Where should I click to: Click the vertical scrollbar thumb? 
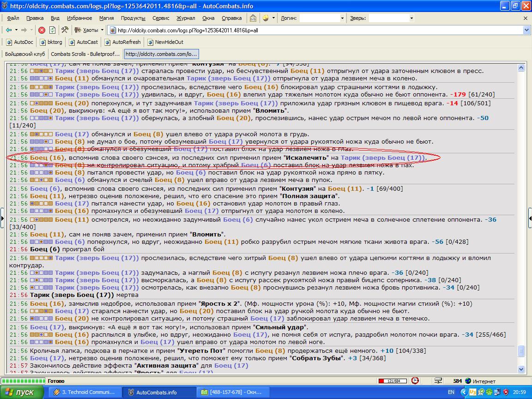pyautogui.click(x=521, y=351)
